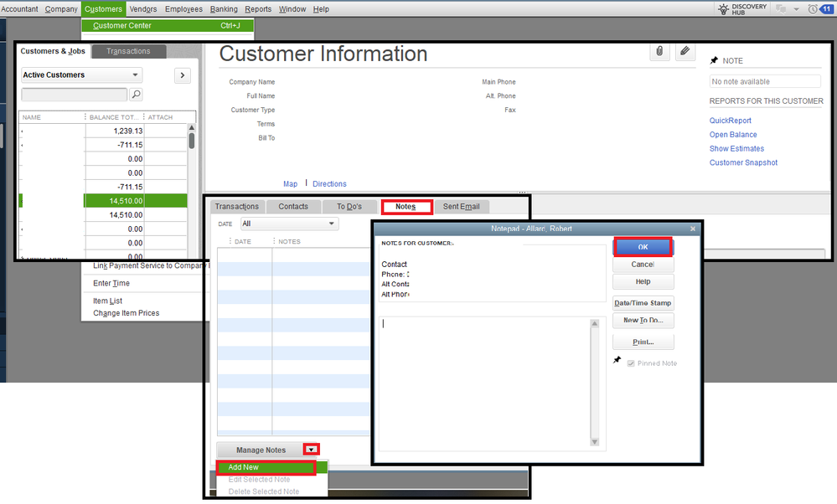This screenshot has height=504, width=837.
Task: Click OK in the Notepad dialog
Action: tap(643, 247)
